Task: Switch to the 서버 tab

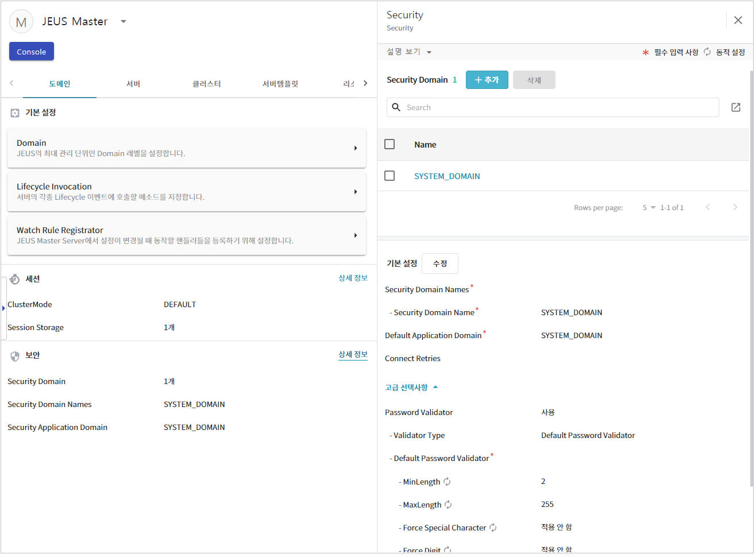Action: pos(133,84)
